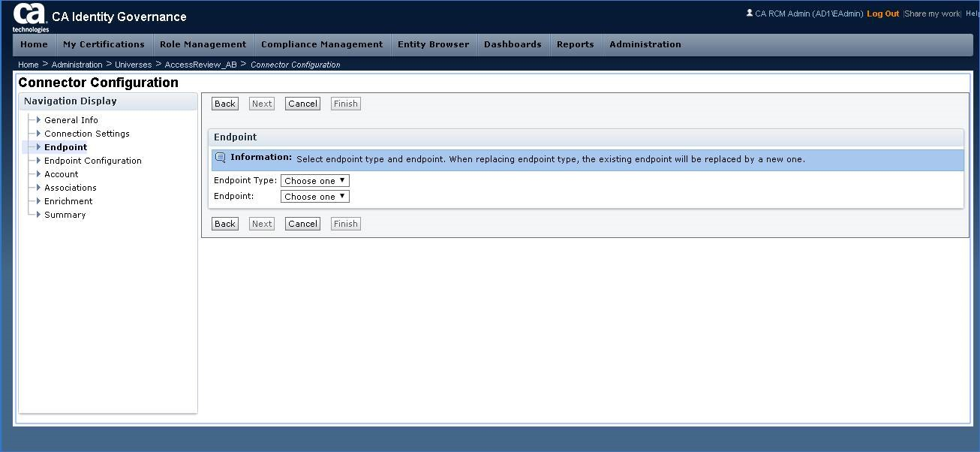
Task: Click the top Cancel button
Action: pos(303,104)
